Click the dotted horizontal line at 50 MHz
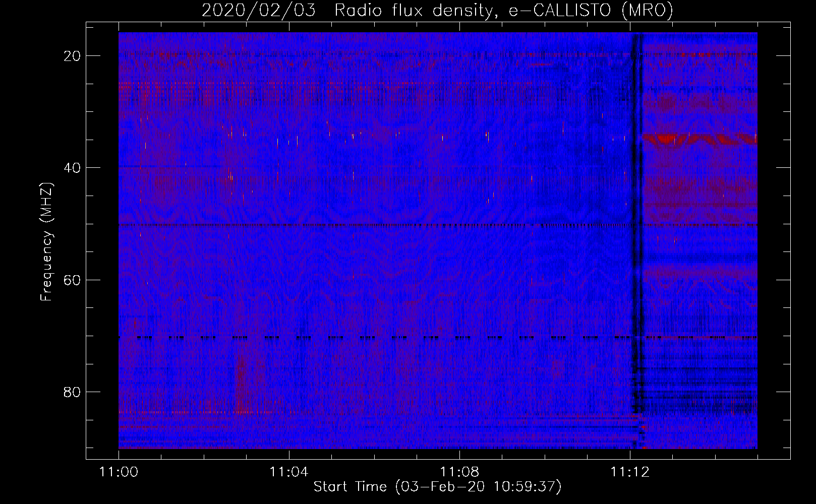The width and height of the screenshot is (816, 504). (x=438, y=225)
